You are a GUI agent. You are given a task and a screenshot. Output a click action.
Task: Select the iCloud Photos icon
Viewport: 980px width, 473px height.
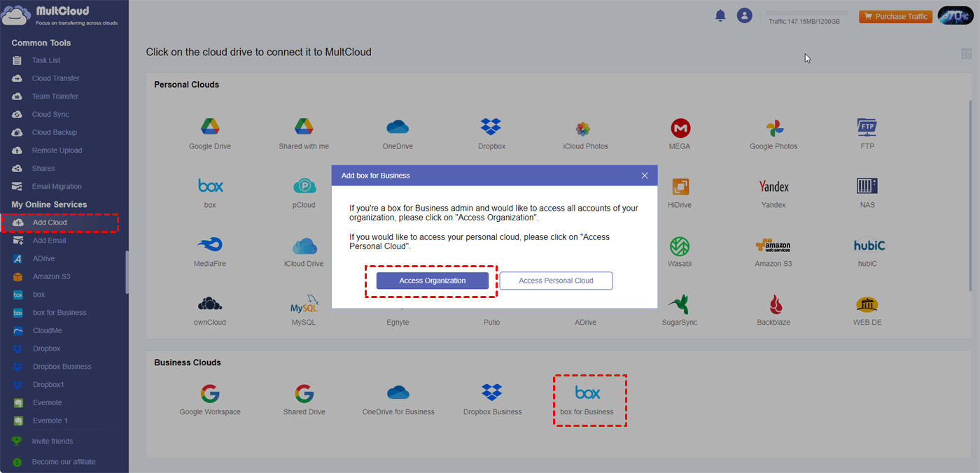583,128
